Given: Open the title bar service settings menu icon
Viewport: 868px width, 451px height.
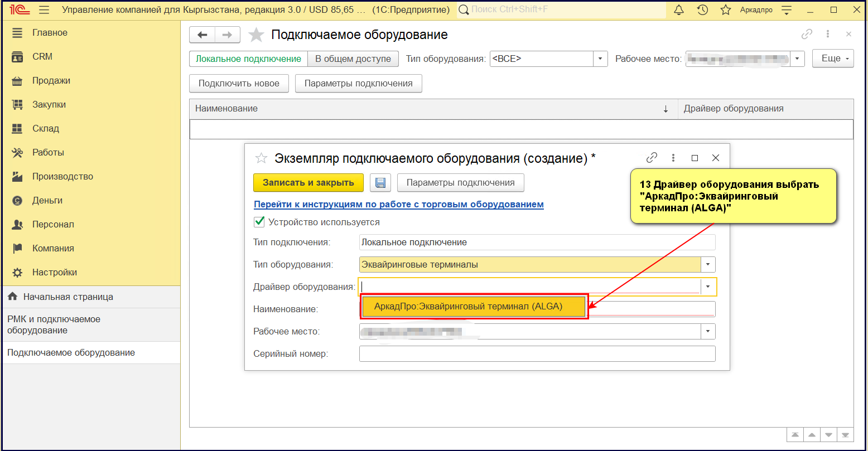Looking at the screenshot, I should point(787,10).
